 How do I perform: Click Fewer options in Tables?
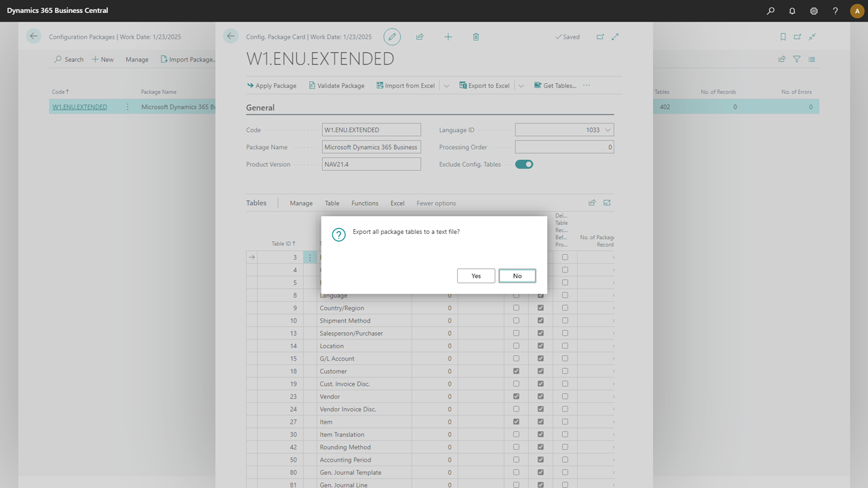click(436, 203)
